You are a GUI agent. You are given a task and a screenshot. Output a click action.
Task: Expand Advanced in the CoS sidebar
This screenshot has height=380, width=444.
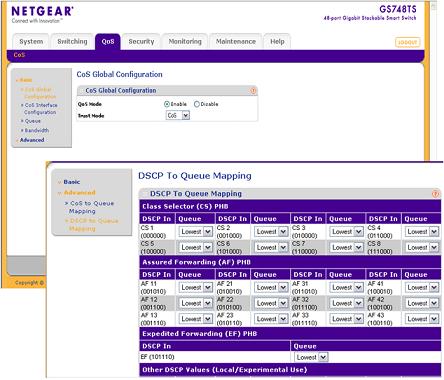tap(32, 140)
